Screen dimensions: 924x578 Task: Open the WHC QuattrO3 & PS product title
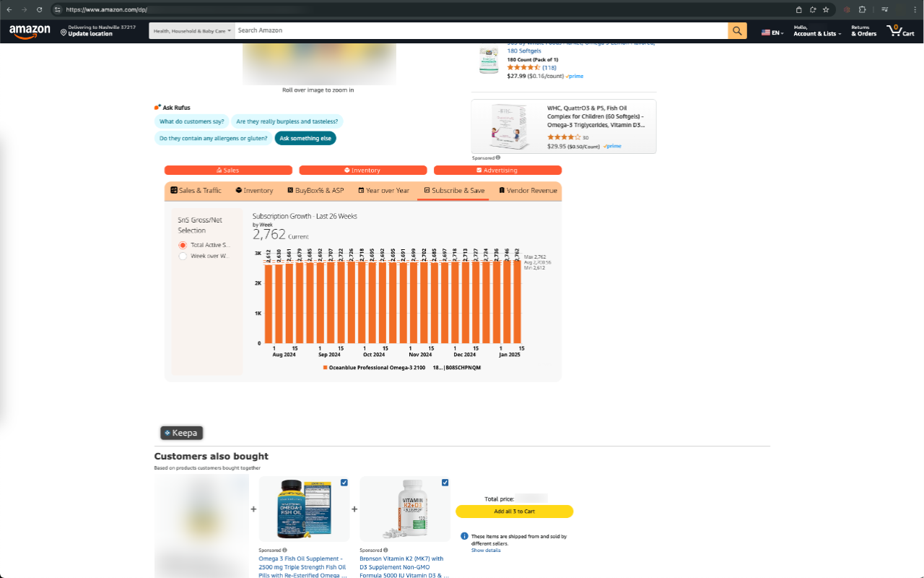click(x=596, y=116)
